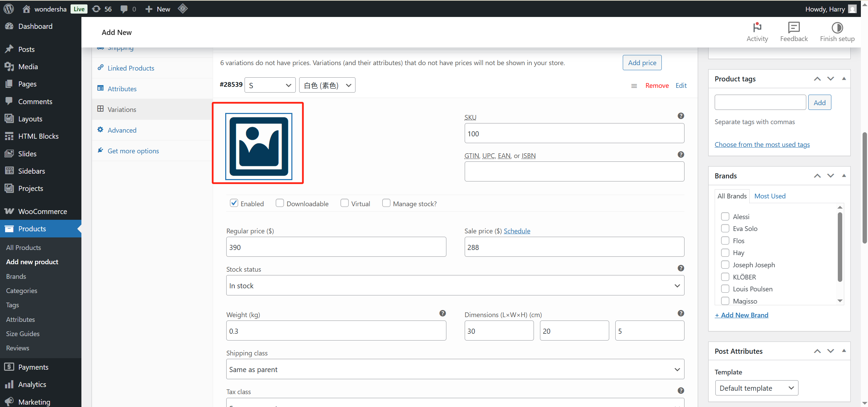Click the SKU help question icon
Image resolution: width=868 pixels, height=407 pixels.
pos(680,116)
